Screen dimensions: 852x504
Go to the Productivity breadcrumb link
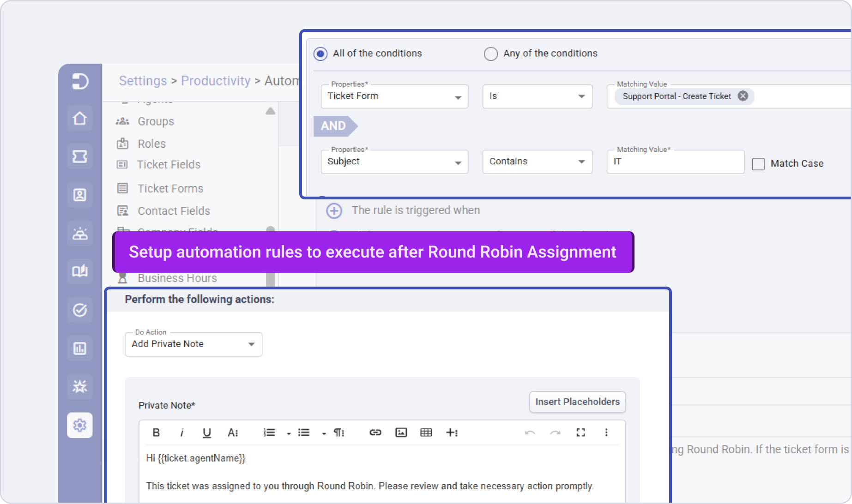pyautogui.click(x=216, y=81)
